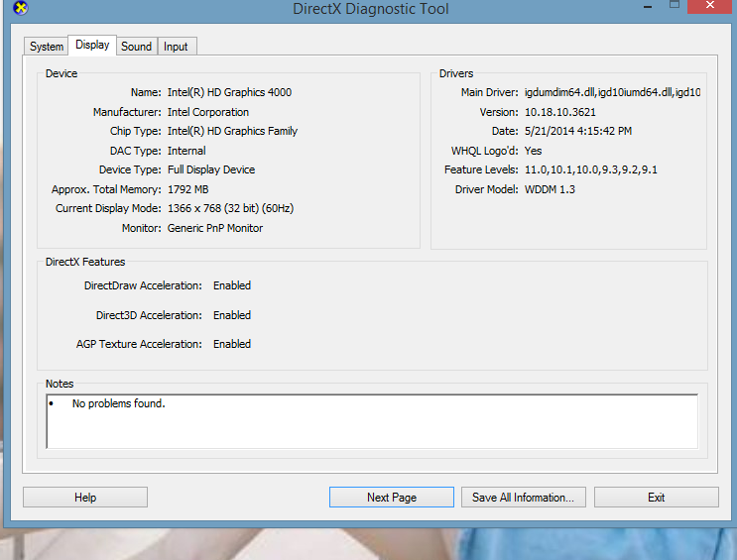Click the driver date '5/21/2014 4:15:42 PM'

click(578, 131)
